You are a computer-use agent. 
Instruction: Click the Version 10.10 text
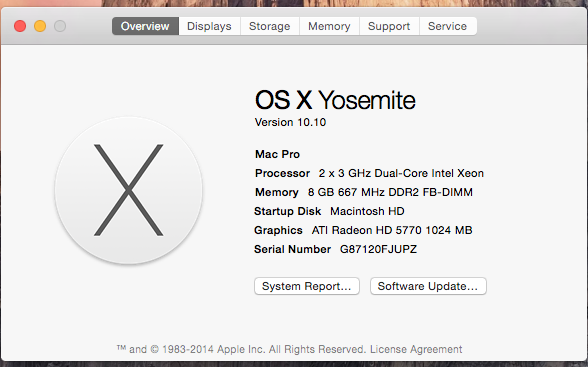click(x=290, y=122)
